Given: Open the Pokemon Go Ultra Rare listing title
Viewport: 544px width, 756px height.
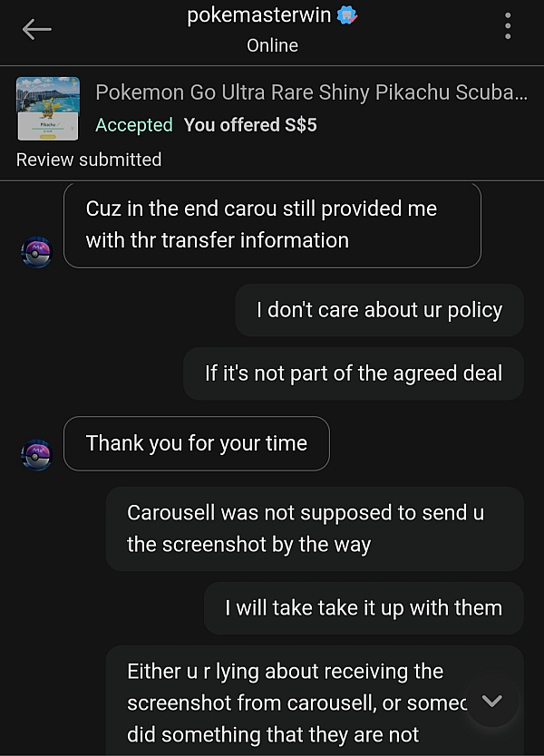Looking at the screenshot, I should point(312,92).
